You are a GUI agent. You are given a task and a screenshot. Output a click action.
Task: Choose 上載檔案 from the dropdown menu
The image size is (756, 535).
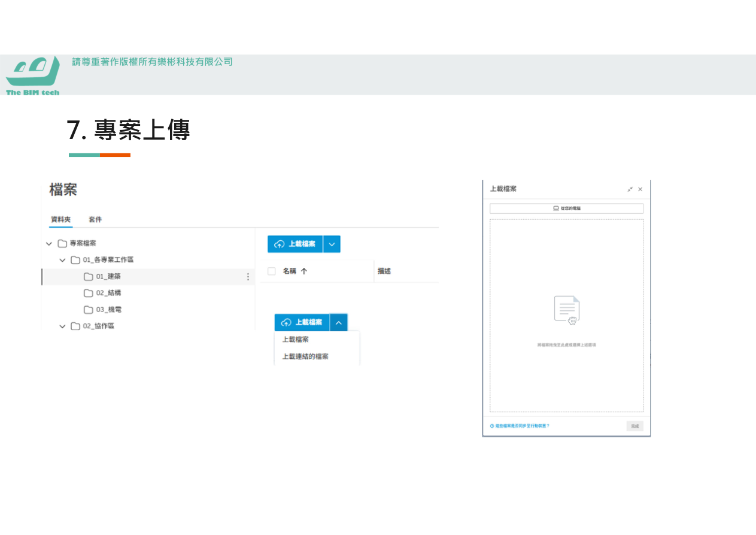[296, 339]
